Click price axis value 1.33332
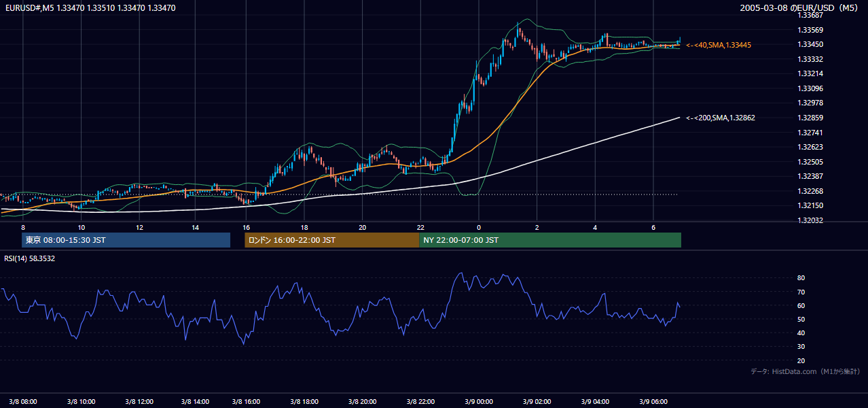This screenshot has width=868, height=408. tap(810, 60)
